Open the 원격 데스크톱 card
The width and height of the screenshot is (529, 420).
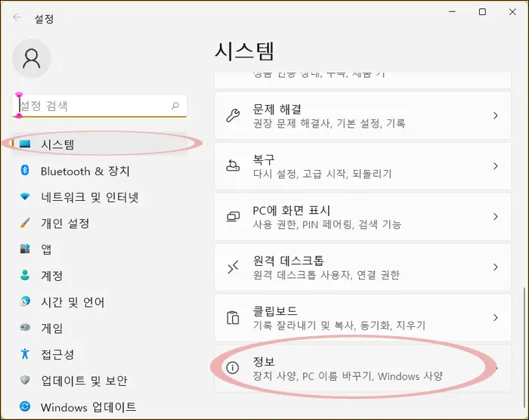pos(363,267)
